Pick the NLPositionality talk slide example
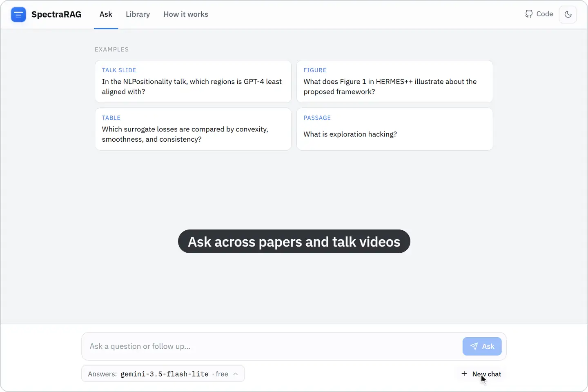Viewport: 588px width, 392px height. click(193, 81)
